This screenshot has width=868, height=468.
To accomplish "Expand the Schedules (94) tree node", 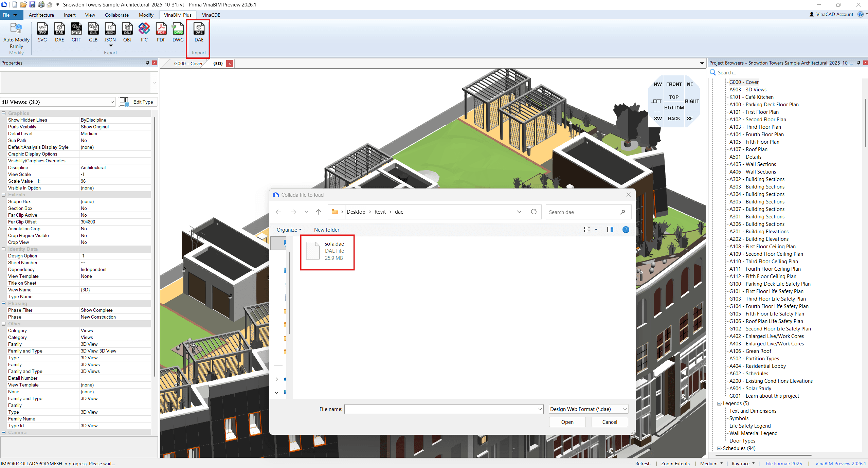I will 719,448.
